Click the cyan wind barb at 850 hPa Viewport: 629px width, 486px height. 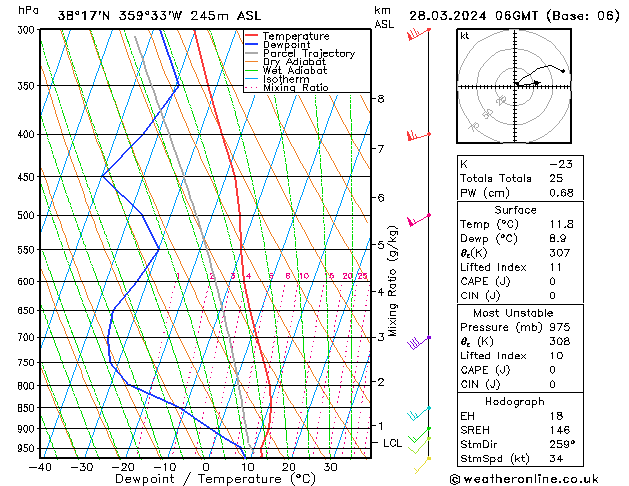(x=419, y=414)
